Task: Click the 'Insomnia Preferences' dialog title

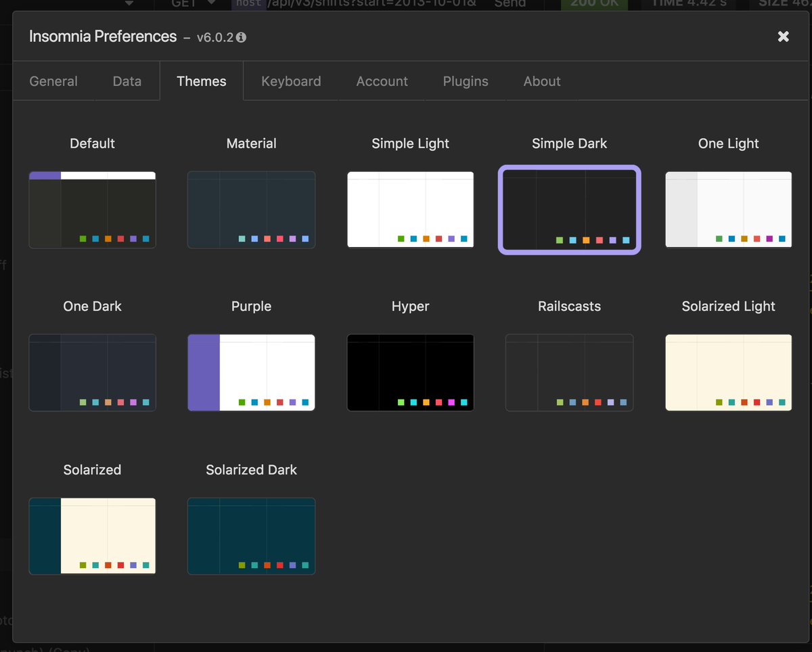Action: pyautogui.click(x=103, y=37)
